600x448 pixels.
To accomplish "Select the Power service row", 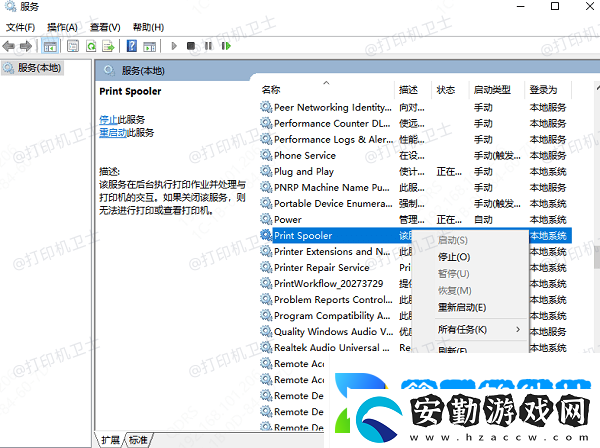I will (415, 219).
